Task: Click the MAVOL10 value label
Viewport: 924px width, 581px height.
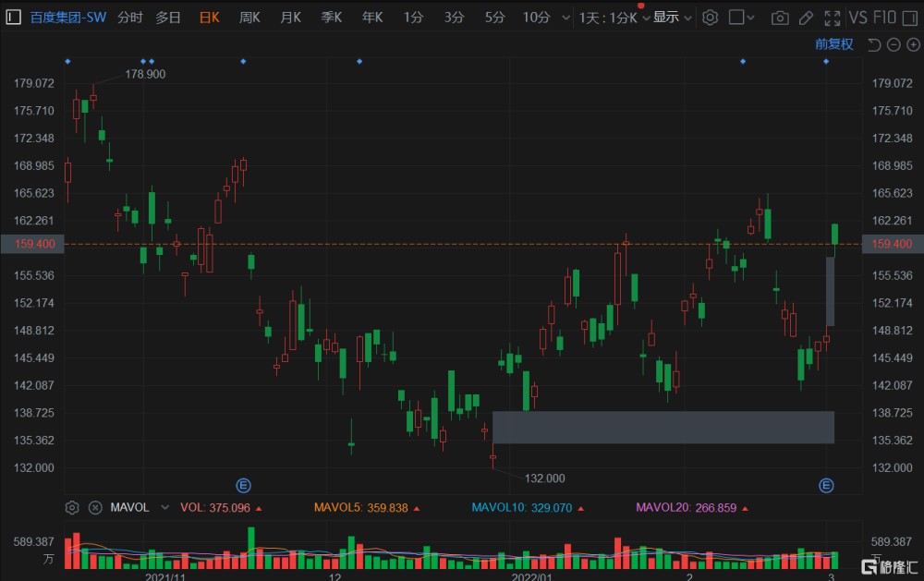Action: [x=522, y=508]
